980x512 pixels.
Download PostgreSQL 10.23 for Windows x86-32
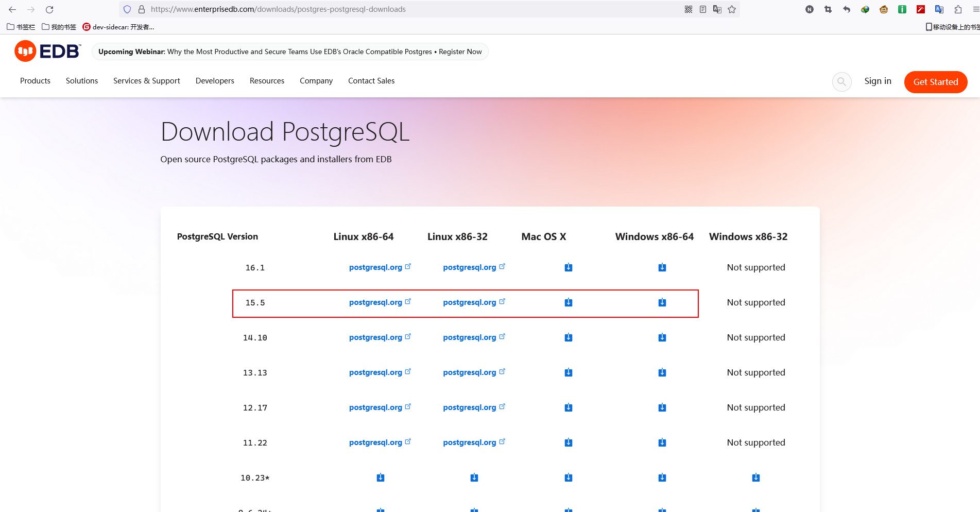point(756,477)
